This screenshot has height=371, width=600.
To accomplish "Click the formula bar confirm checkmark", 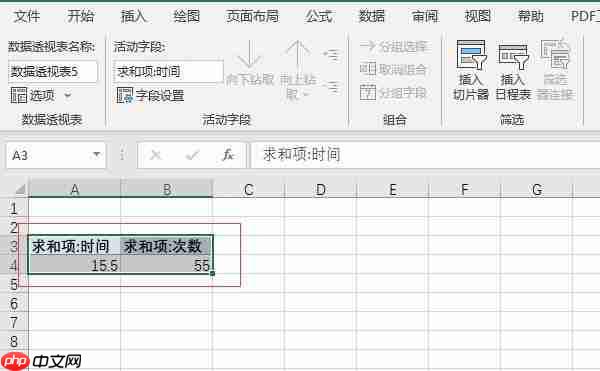I will [192, 155].
